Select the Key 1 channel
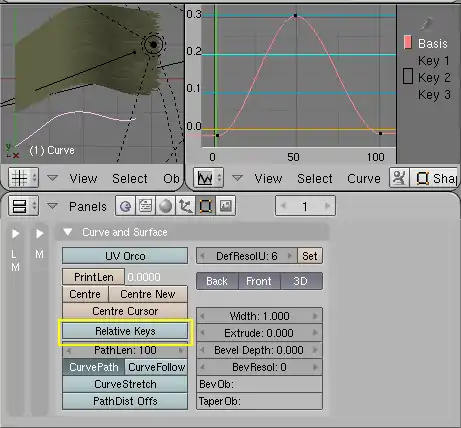 (434, 61)
